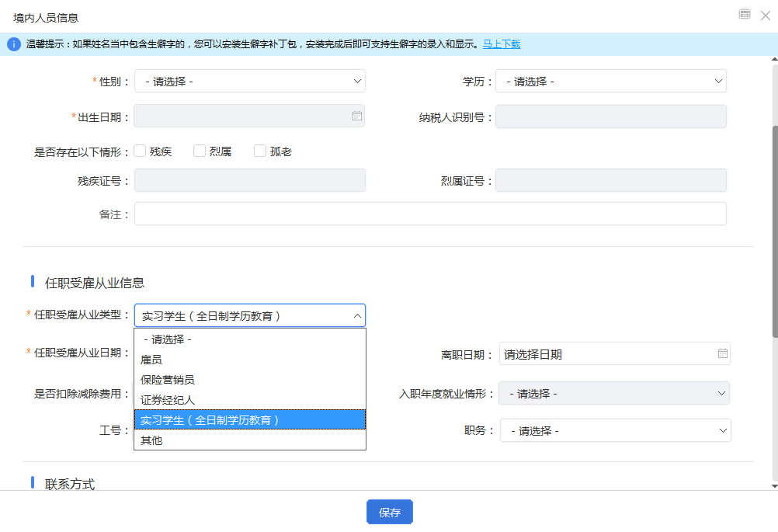This screenshot has width=778, height=532.
Task: Tick the 孤老 checkbox
Action: click(x=261, y=150)
